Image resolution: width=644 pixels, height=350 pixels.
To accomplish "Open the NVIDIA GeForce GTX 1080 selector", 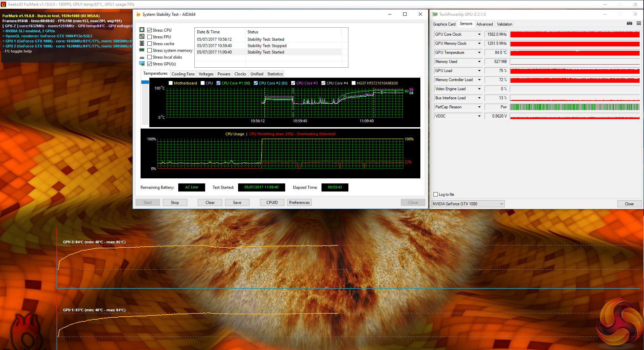I will 468,204.
